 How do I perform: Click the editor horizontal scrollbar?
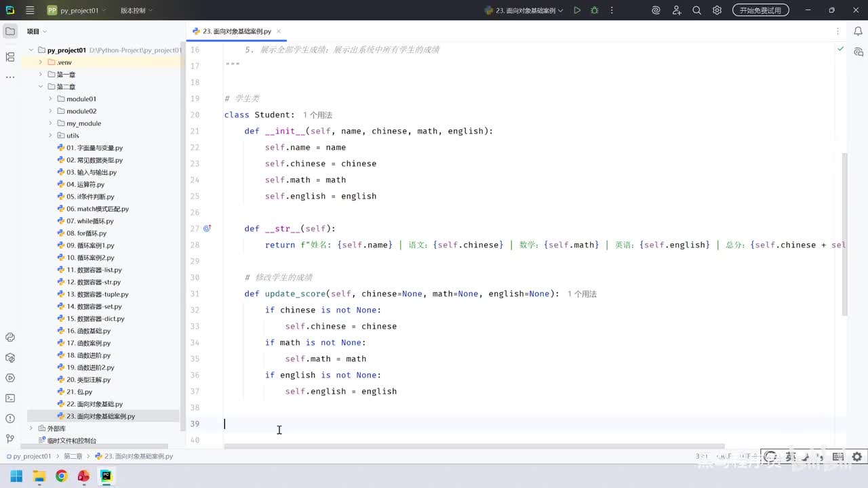(x=475, y=446)
